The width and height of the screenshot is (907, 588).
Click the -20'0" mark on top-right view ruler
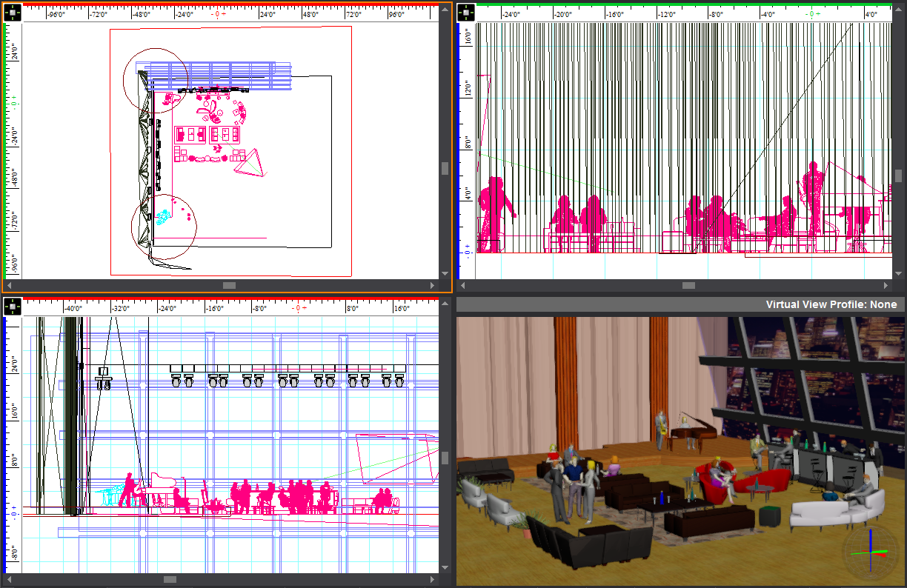click(562, 14)
